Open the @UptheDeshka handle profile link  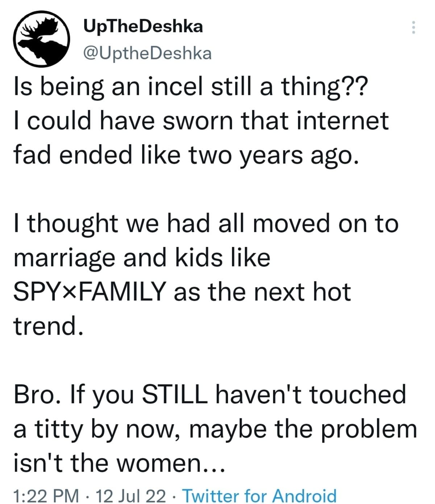tap(147, 53)
